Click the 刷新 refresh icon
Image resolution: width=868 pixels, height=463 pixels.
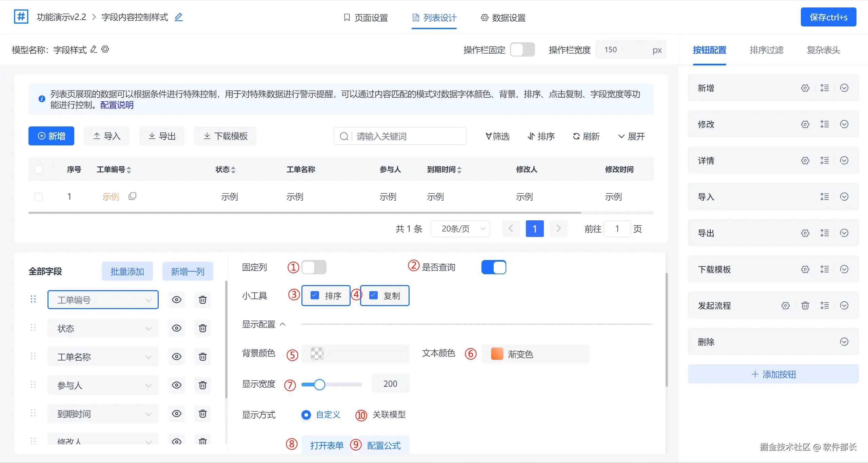pyautogui.click(x=576, y=136)
